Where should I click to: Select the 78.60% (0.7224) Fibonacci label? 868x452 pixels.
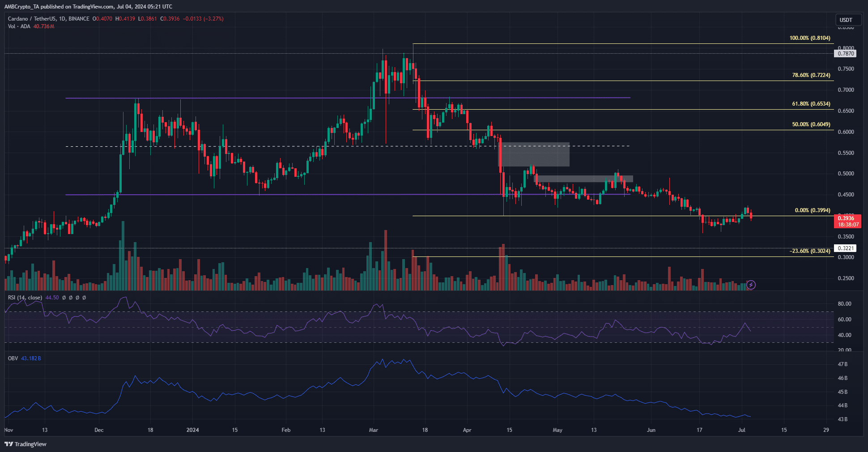[811, 75]
